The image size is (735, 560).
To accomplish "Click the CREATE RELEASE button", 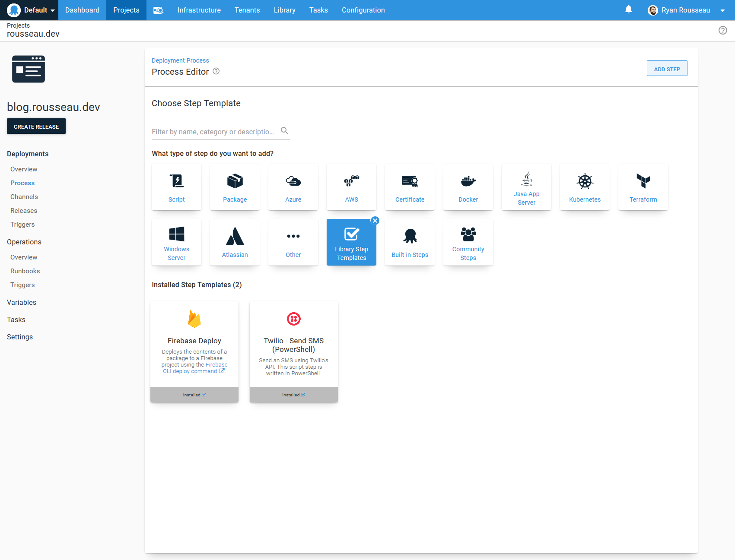I will pos(36,126).
